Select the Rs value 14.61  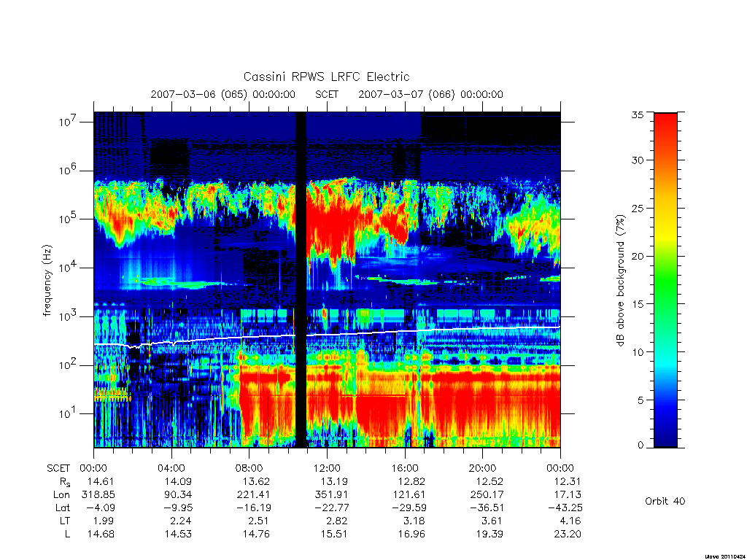pyautogui.click(x=101, y=481)
